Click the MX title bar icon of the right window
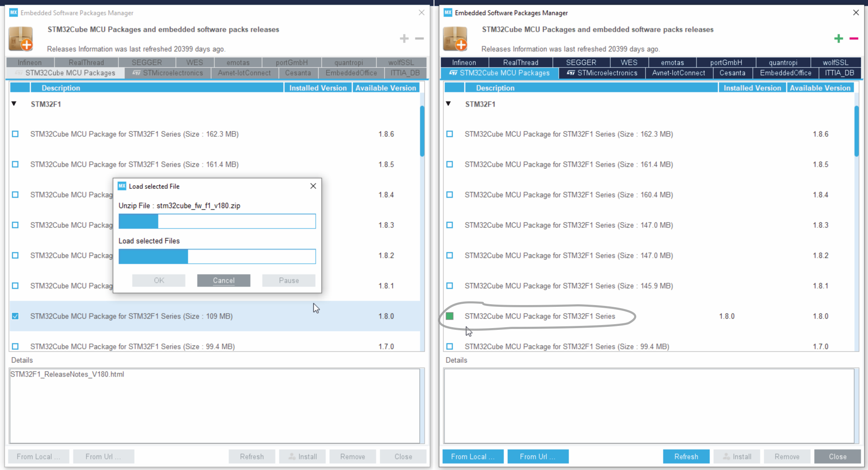 (x=448, y=13)
